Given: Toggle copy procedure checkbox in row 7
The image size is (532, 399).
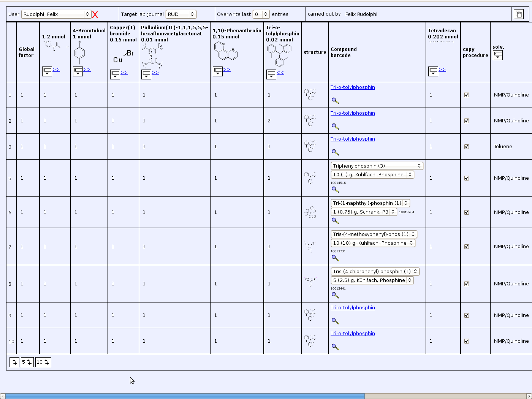Looking at the screenshot, I should click(x=467, y=247).
